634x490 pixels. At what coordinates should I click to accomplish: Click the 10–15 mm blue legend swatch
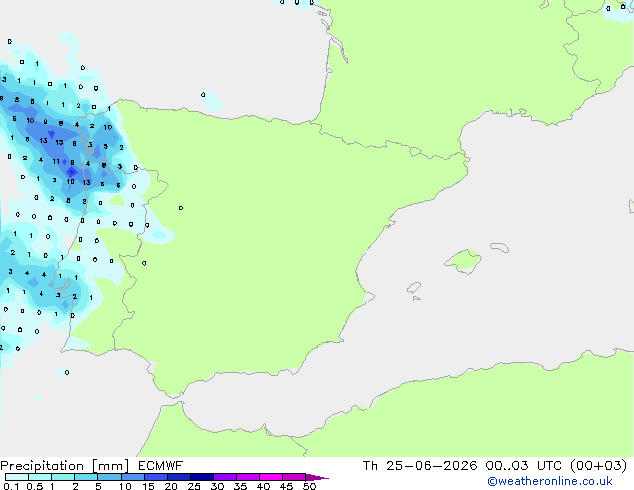click(x=132, y=477)
